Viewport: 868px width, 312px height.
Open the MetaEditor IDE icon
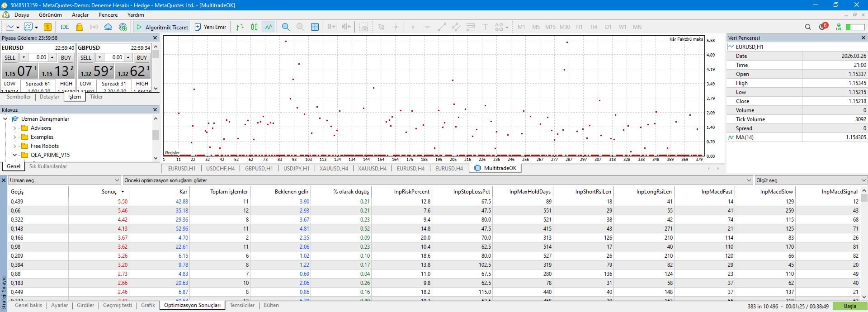[x=65, y=27]
